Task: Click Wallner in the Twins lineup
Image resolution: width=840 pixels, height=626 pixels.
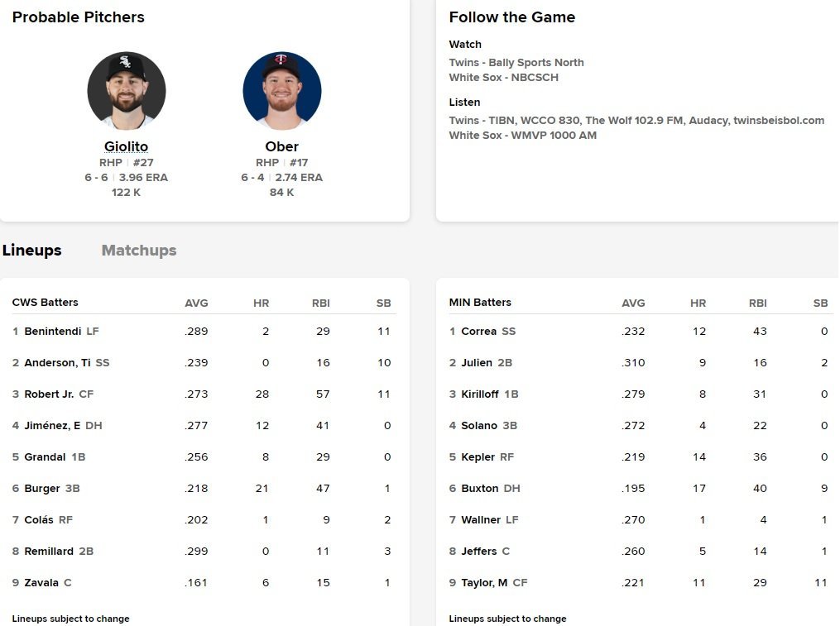Action: (x=481, y=520)
